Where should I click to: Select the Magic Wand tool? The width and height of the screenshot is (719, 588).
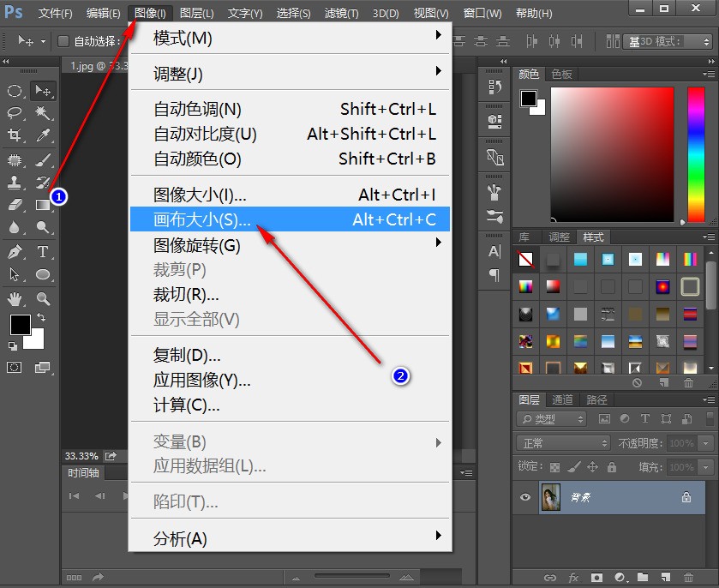coord(43,112)
